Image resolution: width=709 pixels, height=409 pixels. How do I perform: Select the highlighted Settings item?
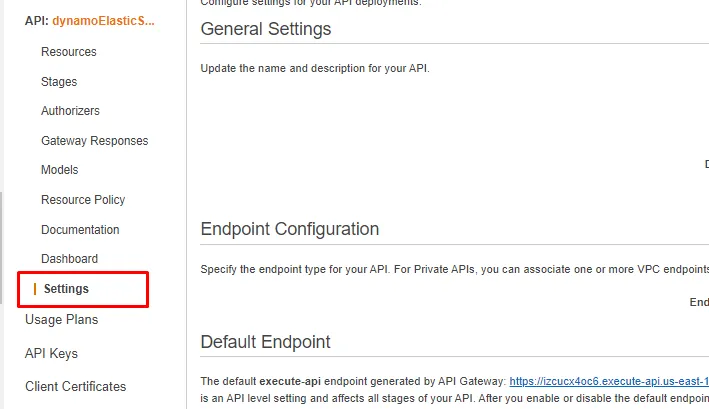[x=66, y=289]
